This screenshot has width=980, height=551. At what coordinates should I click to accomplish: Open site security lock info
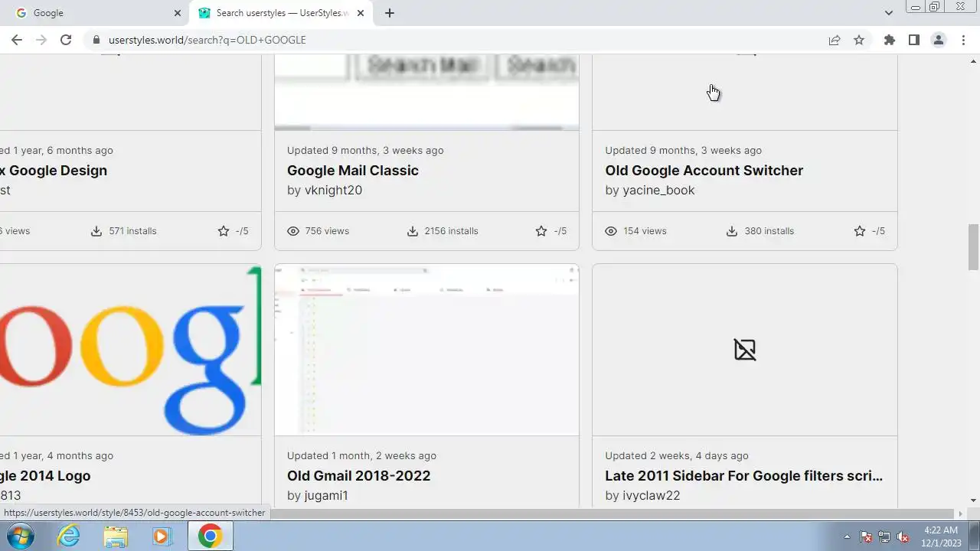[96, 40]
